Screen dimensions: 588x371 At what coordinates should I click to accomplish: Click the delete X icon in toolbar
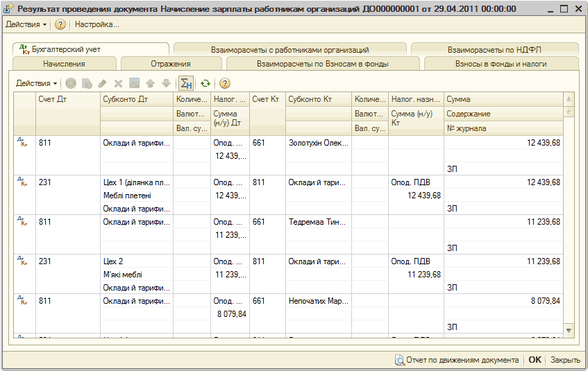(x=118, y=83)
